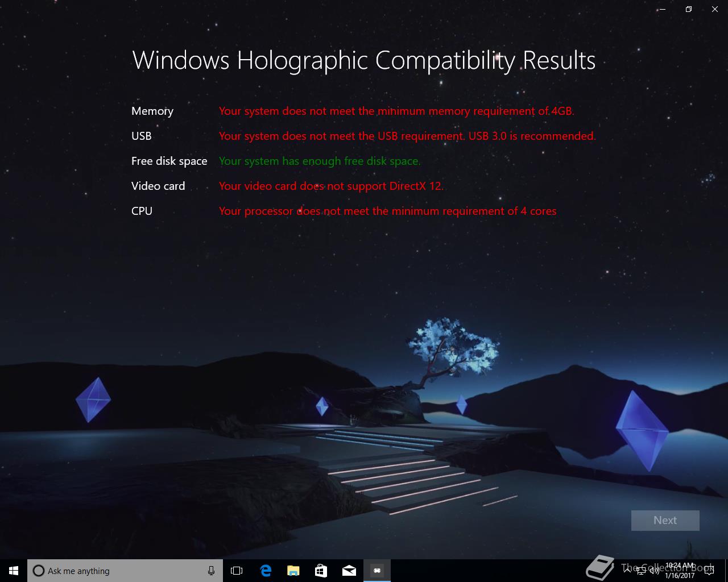The height and width of the screenshot is (582, 728).
Task: Select the Holographic headset app taskbar icon
Action: [x=377, y=571]
